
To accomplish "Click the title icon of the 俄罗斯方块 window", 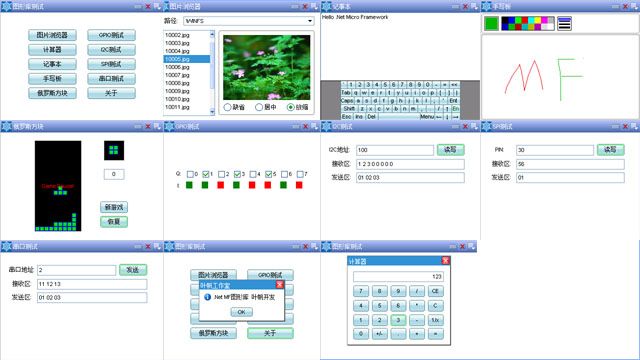I will [x=6, y=127].
